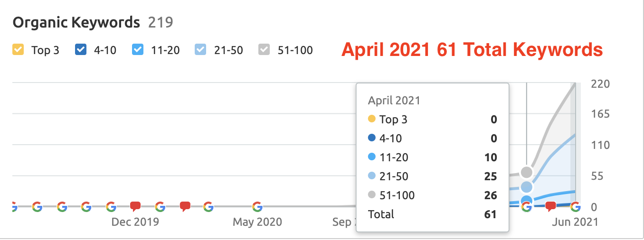
Task: Click Google icon between the two left red notes
Action: pyautogui.click(x=160, y=206)
